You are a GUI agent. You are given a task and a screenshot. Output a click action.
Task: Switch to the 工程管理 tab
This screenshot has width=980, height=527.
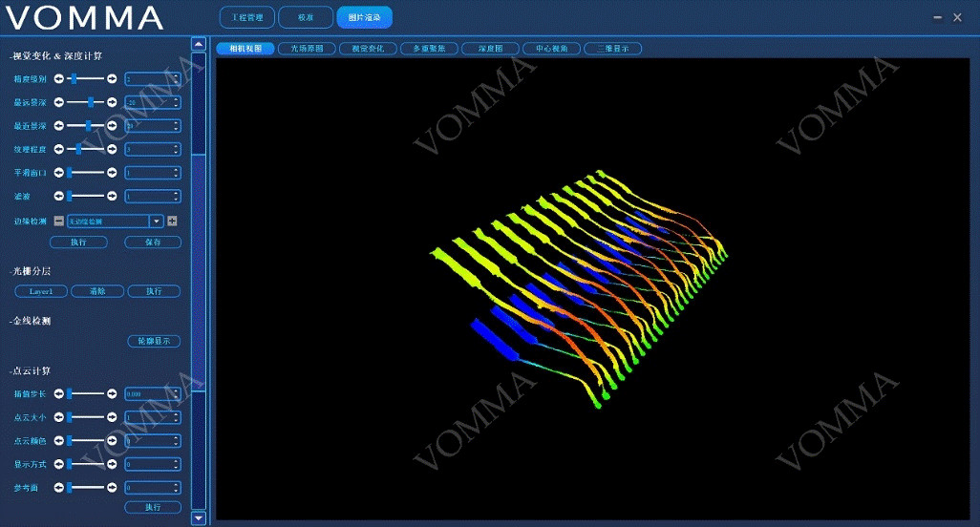247,17
